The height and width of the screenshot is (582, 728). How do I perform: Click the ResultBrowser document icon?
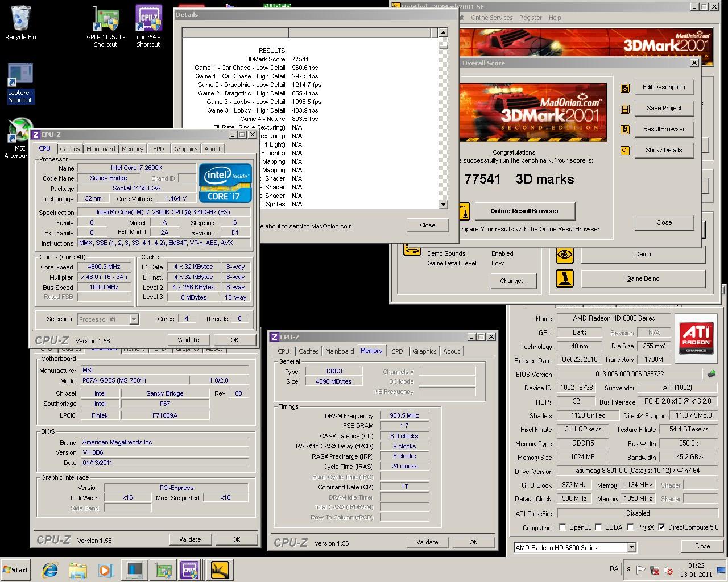point(625,130)
